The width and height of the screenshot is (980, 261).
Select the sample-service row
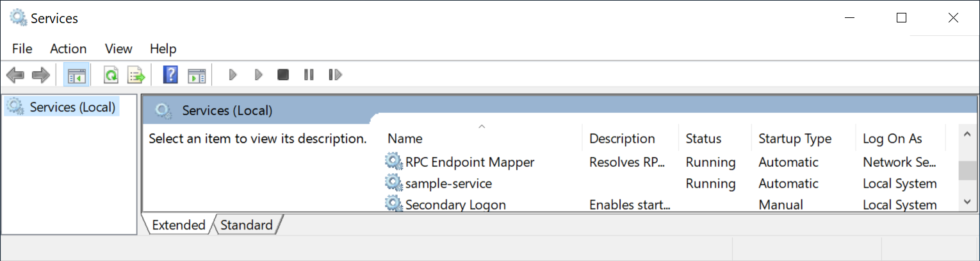point(448,183)
